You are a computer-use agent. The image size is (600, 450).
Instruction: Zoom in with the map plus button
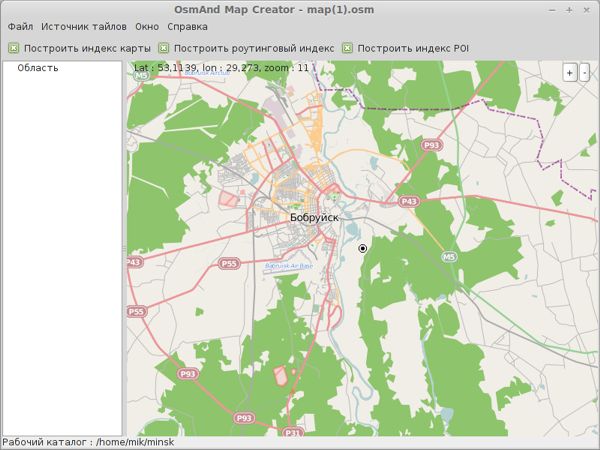[570, 73]
